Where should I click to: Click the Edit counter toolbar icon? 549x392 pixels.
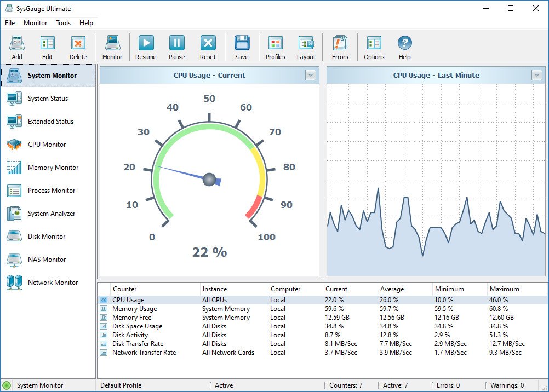point(48,44)
